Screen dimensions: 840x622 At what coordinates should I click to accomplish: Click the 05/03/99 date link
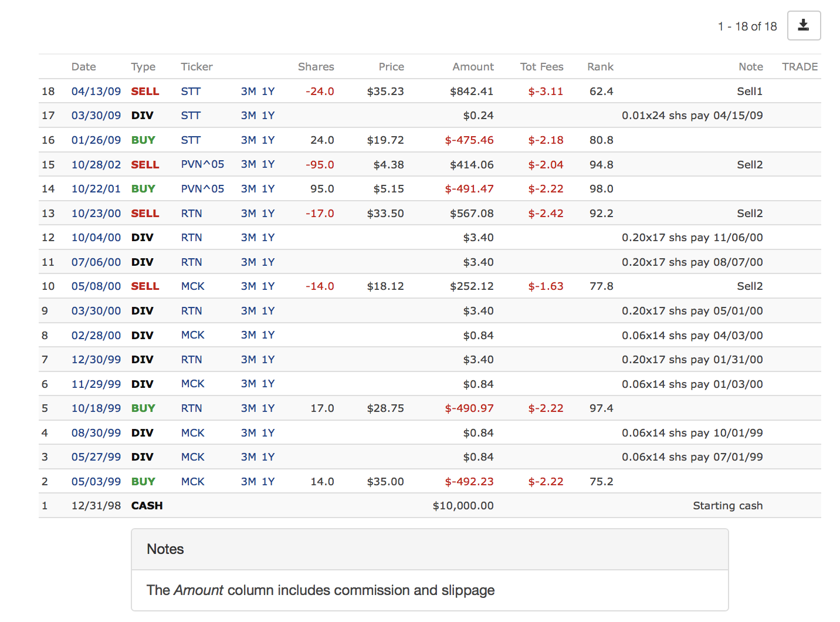pyautogui.click(x=96, y=482)
